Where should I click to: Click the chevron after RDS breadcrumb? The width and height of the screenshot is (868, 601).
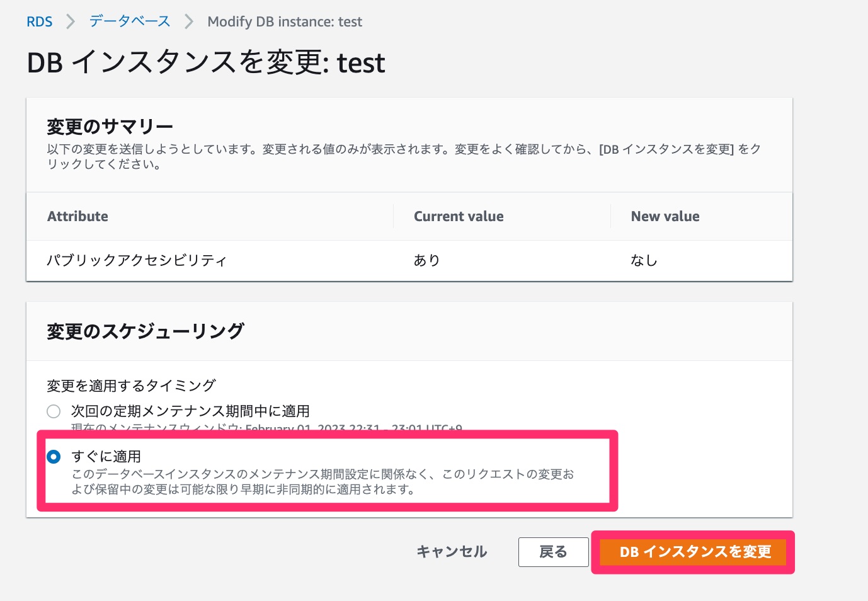(71, 22)
